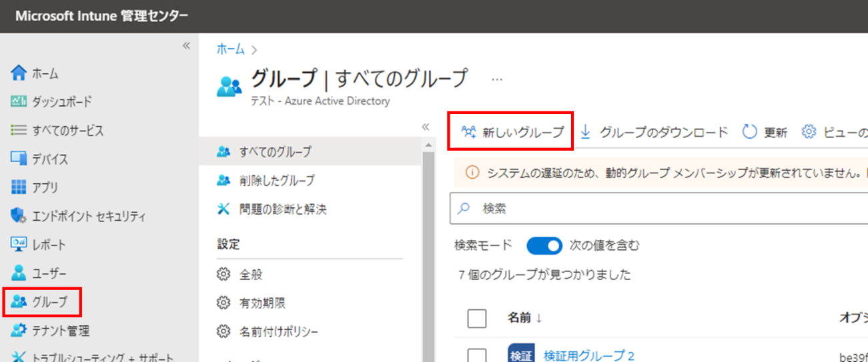This screenshot has height=362, width=868.
Task: Open Endpoint security (エンドポイント セキュリティ) shield icon
Action: tap(19, 216)
